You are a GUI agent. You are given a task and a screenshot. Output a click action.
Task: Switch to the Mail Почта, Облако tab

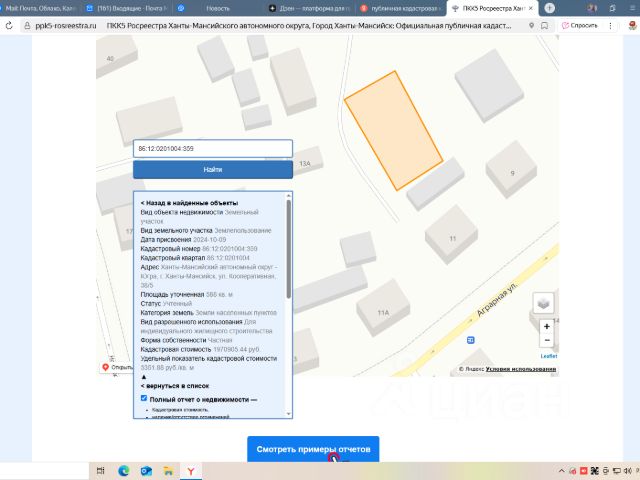[x=39, y=8]
